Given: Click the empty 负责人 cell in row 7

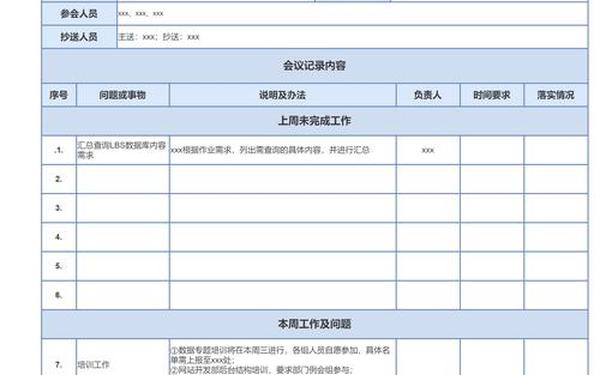Looking at the screenshot, I should point(428,357).
